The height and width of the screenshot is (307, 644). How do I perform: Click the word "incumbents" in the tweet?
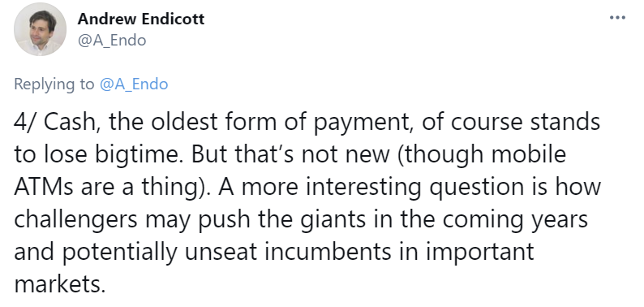pos(328,252)
